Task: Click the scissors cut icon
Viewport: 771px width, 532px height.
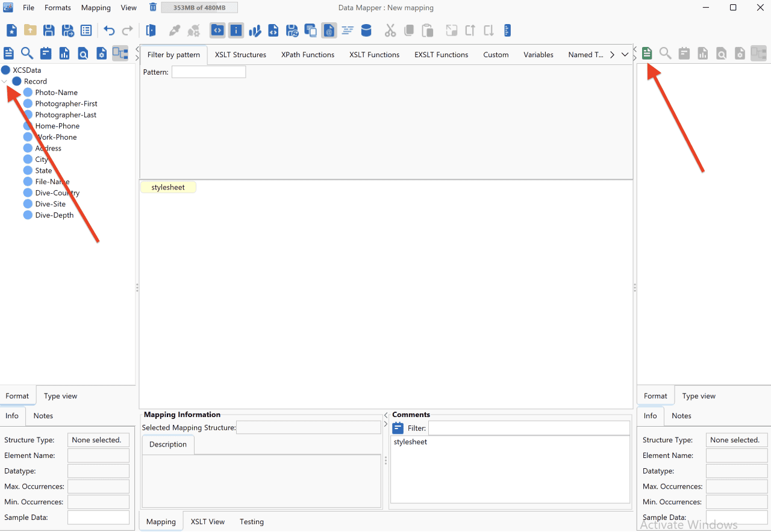Action: pos(390,30)
